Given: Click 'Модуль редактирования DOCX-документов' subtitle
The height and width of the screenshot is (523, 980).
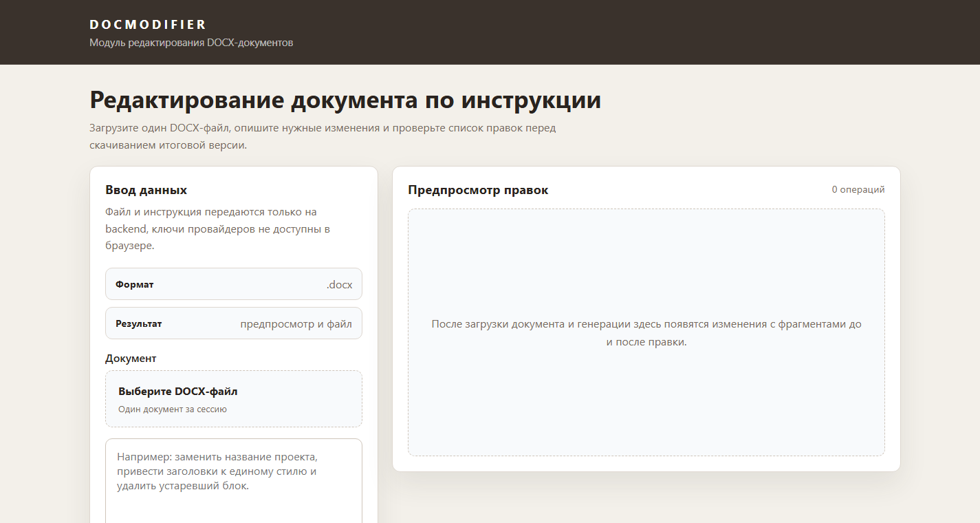Looking at the screenshot, I should coord(191,43).
